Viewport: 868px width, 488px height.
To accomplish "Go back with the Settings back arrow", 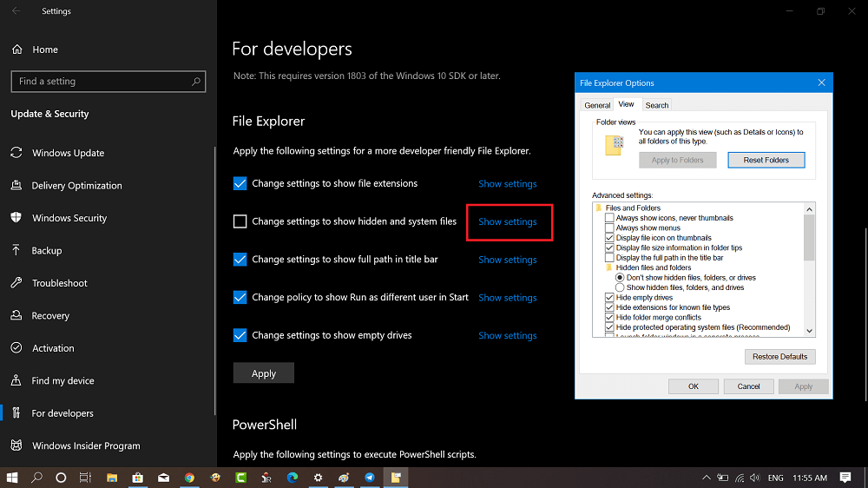I will click(16, 10).
